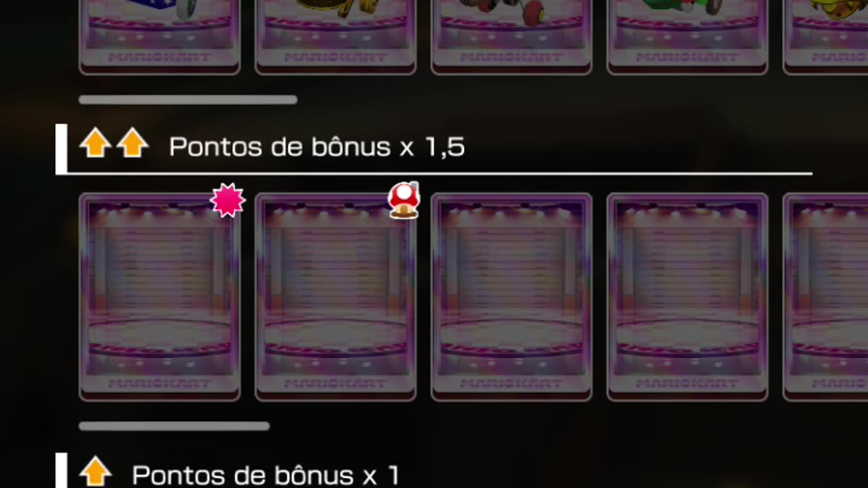Click the scrollbar below the top kart row
Screen dimensions: 868x488
[188, 100]
